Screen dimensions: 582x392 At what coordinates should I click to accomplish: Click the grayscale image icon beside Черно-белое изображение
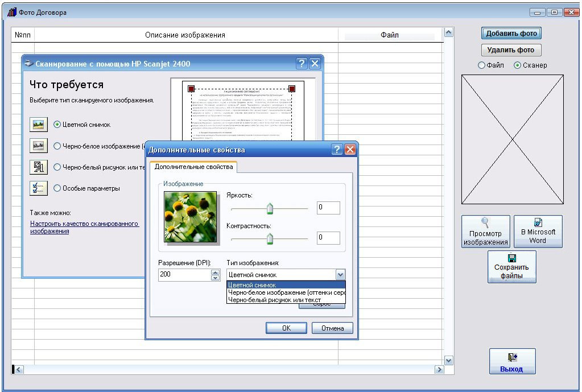[39, 146]
